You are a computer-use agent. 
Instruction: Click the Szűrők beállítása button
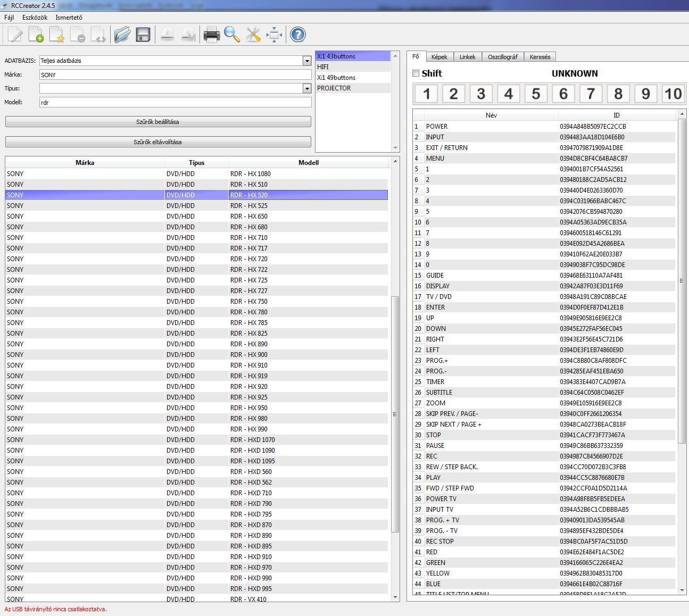pos(158,122)
